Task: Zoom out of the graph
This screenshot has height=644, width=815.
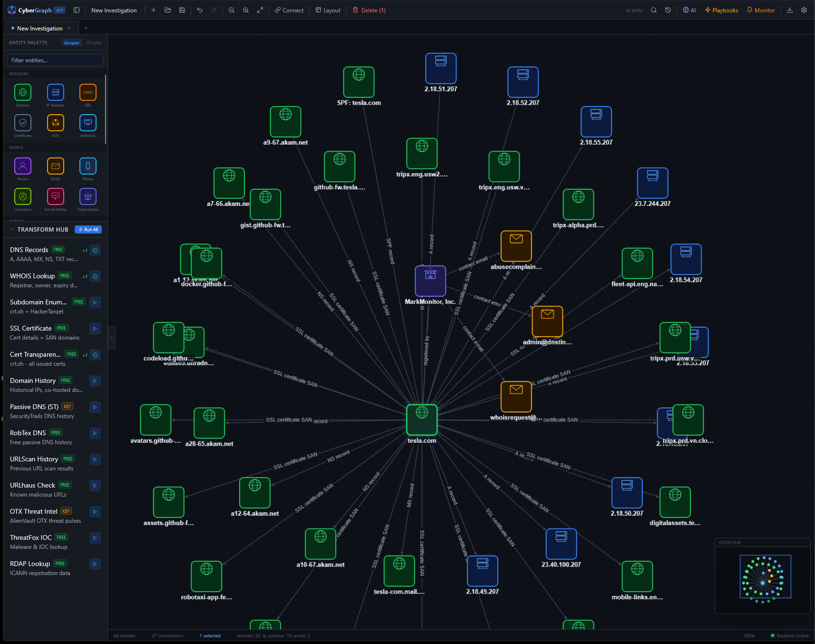Action: tap(232, 10)
